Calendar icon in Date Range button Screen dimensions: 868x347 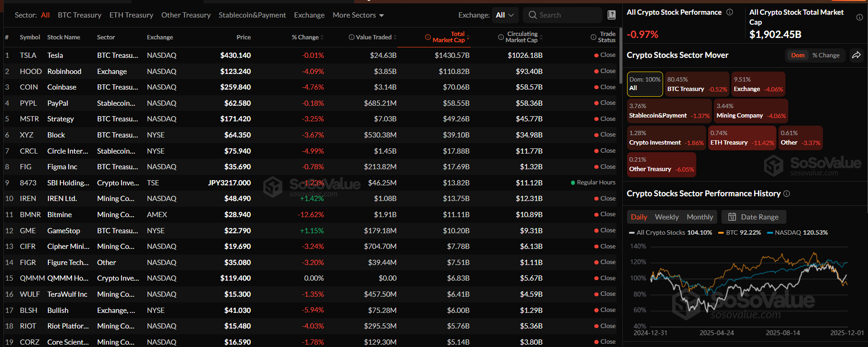(732, 217)
